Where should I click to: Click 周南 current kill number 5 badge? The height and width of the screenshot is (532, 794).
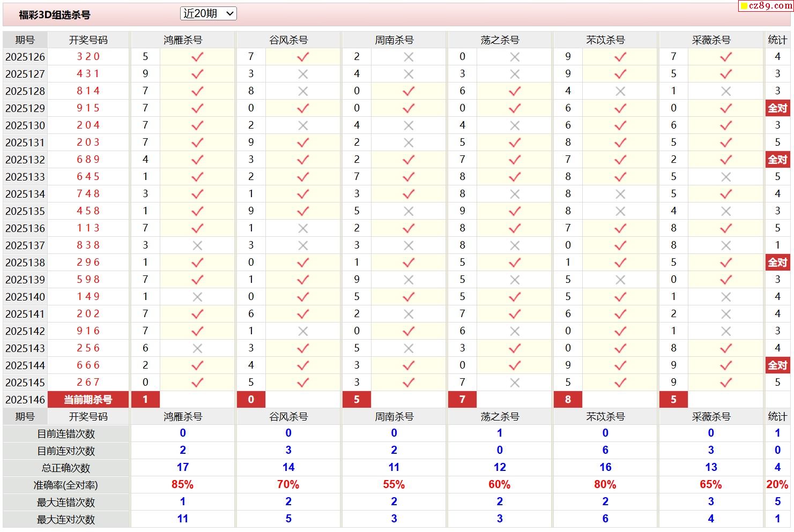tap(357, 400)
